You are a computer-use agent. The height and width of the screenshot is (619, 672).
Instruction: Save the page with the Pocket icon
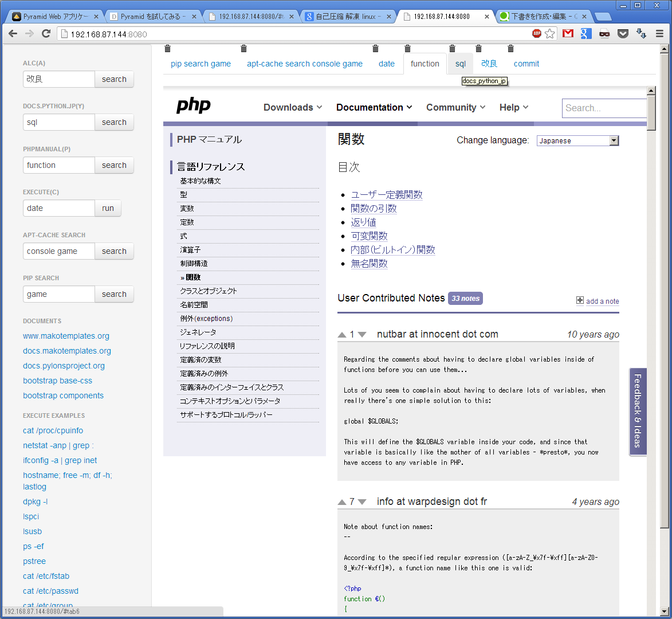623,34
